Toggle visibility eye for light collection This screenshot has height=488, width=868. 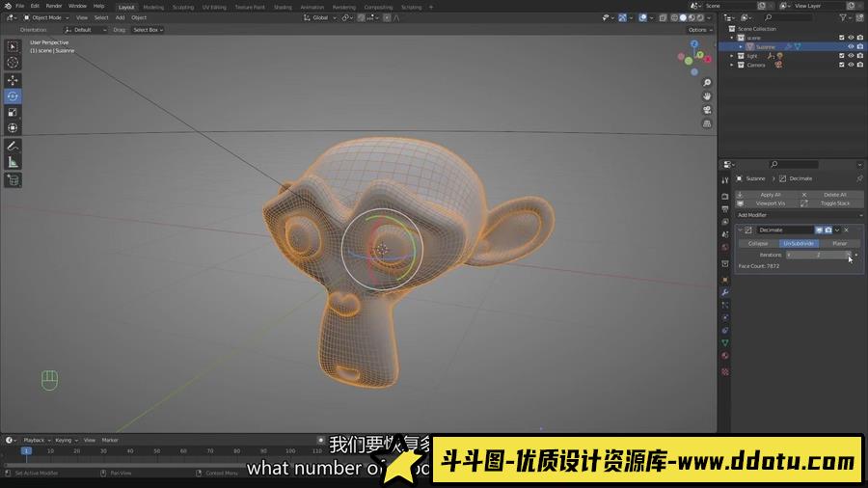click(851, 56)
